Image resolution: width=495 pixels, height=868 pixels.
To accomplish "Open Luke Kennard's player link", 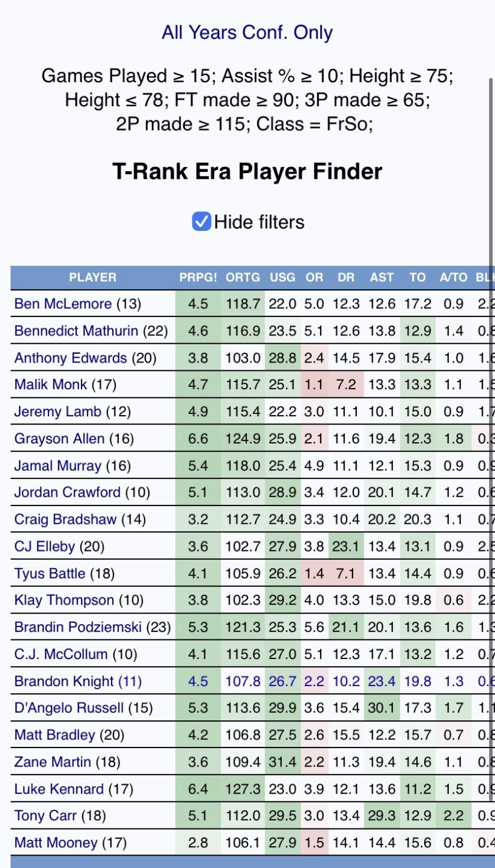I will click(x=58, y=789).
